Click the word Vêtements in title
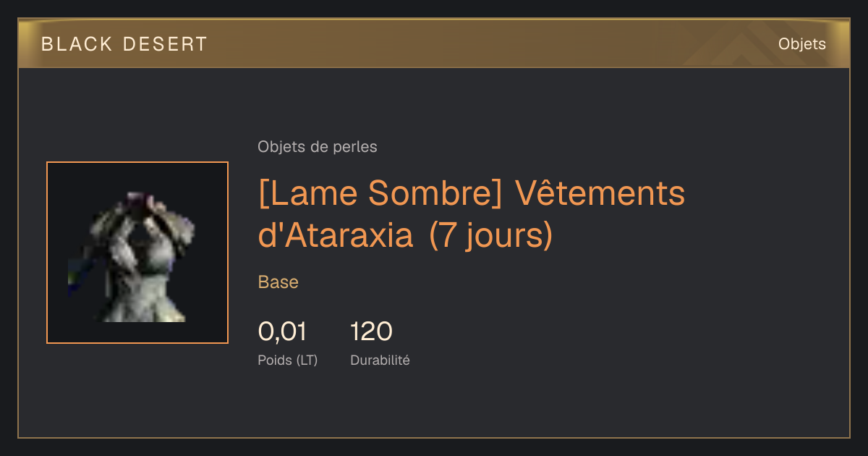 (x=600, y=193)
